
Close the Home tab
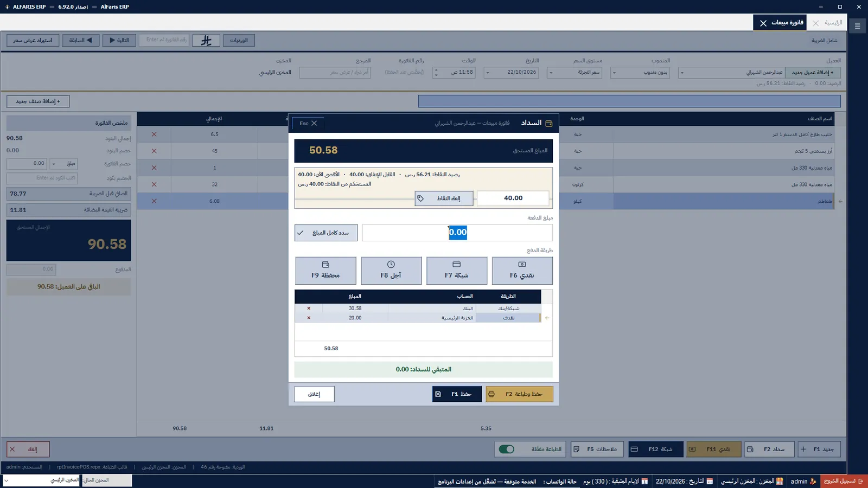pyautogui.click(x=815, y=23)
